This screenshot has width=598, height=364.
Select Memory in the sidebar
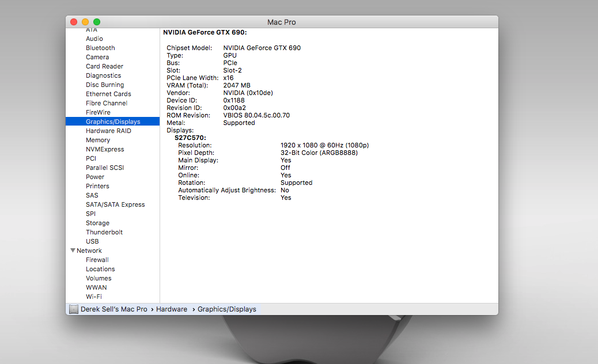click(97, 140)
